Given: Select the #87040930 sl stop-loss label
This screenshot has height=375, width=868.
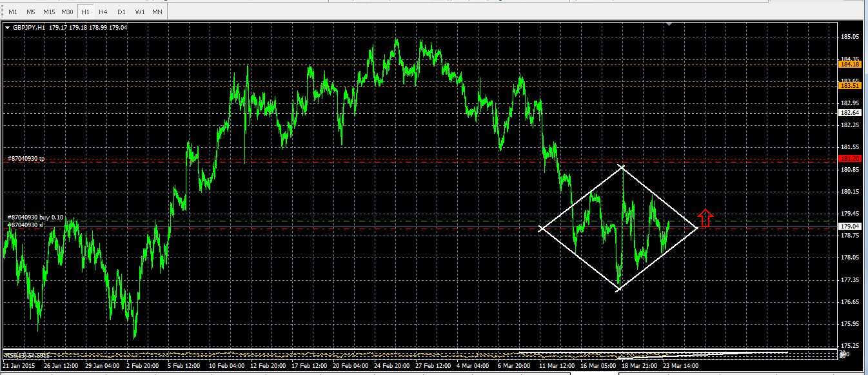Looking at the screenshot, I should tap(25, 225).
